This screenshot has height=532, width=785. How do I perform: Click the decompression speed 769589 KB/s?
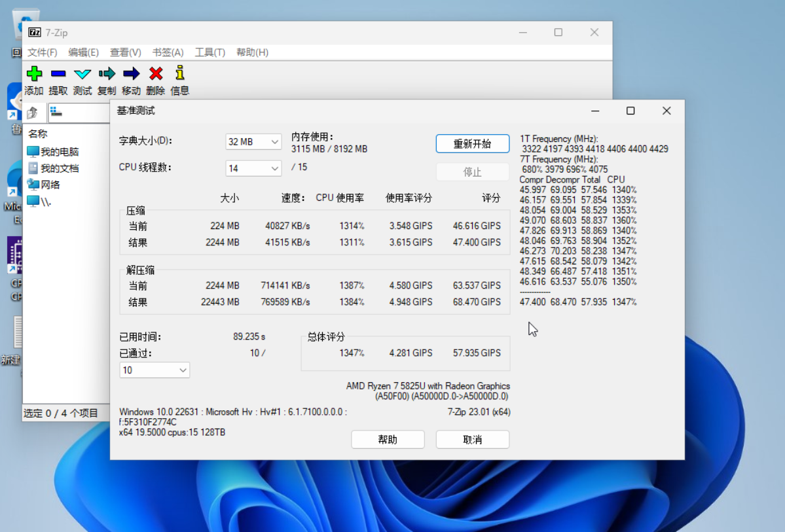285,302
